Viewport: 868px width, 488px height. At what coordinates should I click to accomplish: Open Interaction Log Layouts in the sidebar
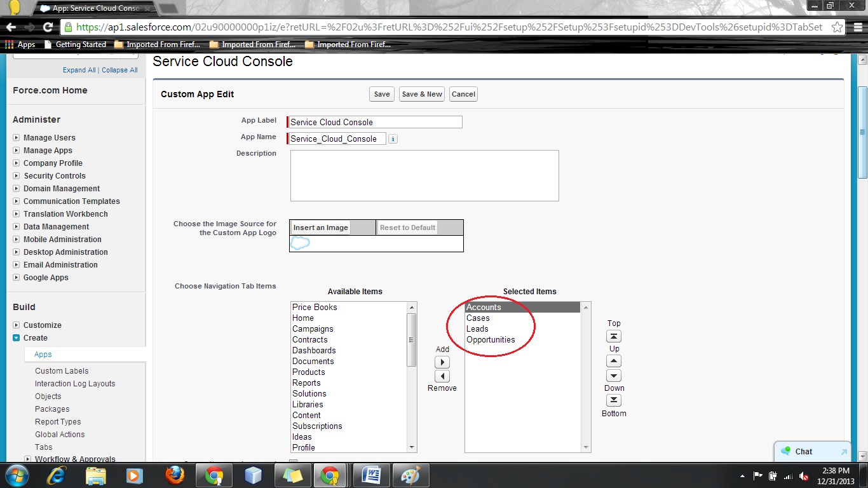(x=75, y=384)
